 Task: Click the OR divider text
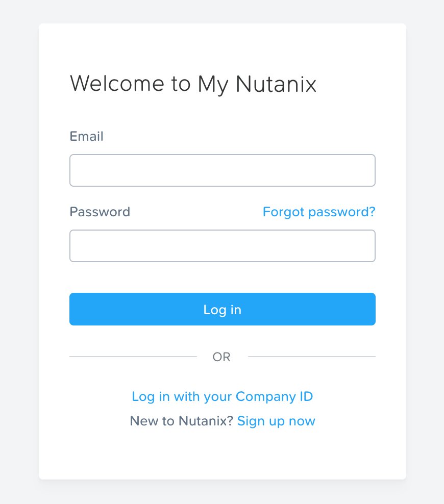(x=221, y=357)
